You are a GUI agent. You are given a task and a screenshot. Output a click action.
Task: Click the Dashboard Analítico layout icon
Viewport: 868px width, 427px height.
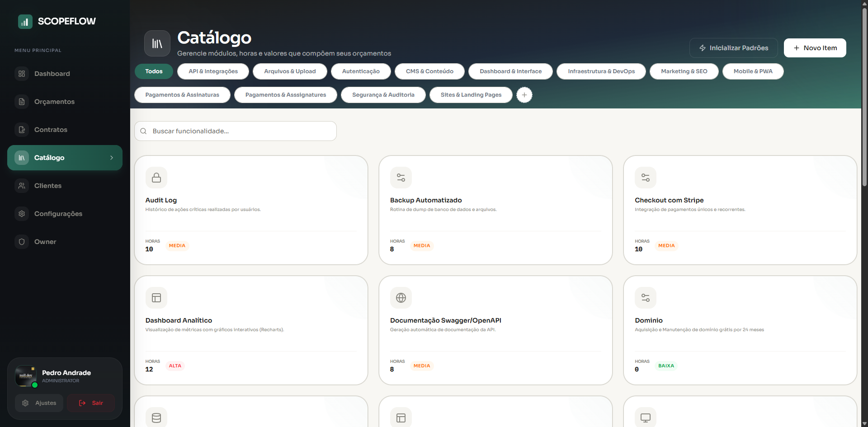point(156,298)
